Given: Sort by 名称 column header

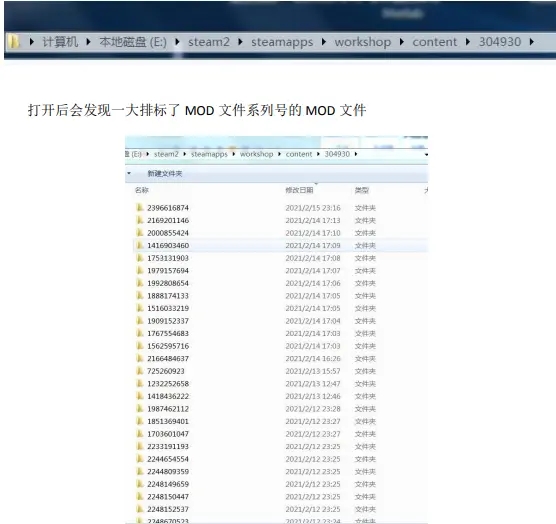Looking at the screenshot, I should (141, 190).
